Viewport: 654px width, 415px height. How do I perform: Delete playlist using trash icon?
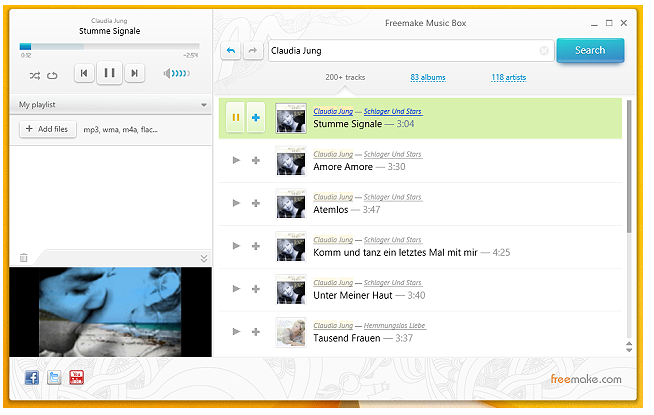24,258
